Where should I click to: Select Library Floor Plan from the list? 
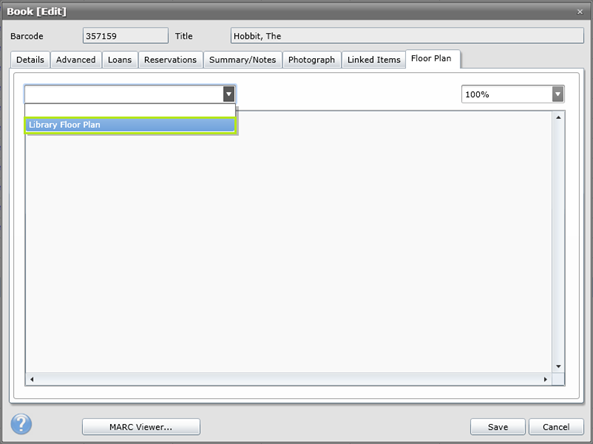[x=130, y=125]
